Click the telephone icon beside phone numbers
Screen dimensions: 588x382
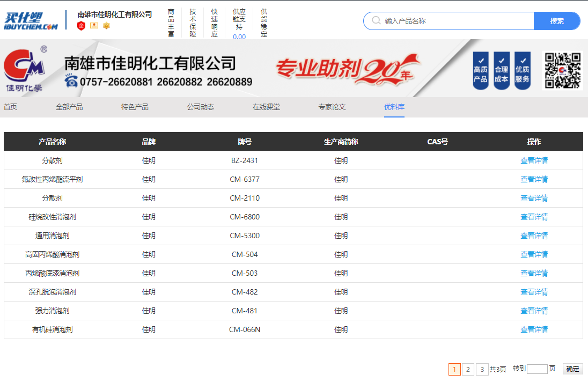click(71, 81)
